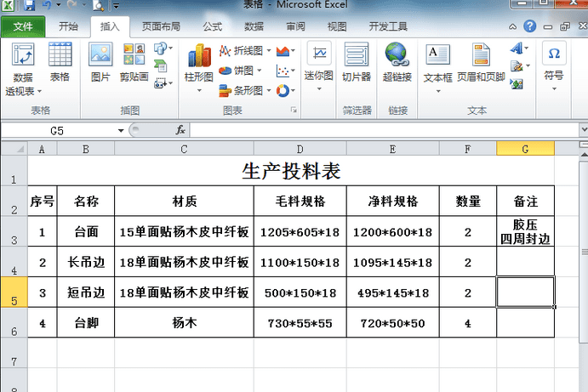This screenshot has width=588, height=392.
Task: Switch to Developer (开发工具) tab
Action: pyautogui.click(x=388, y=26)
